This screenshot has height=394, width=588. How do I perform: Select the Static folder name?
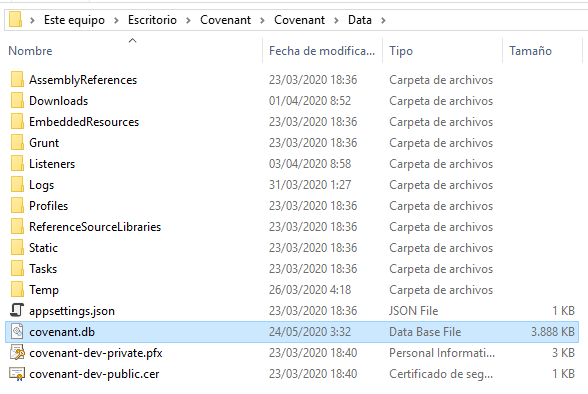click(44, 248)
